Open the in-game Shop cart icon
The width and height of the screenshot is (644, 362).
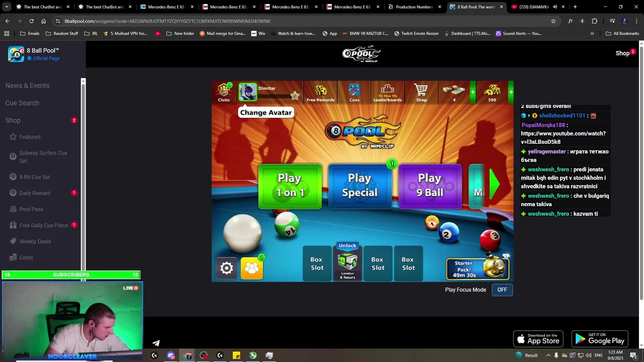[421, 93]
